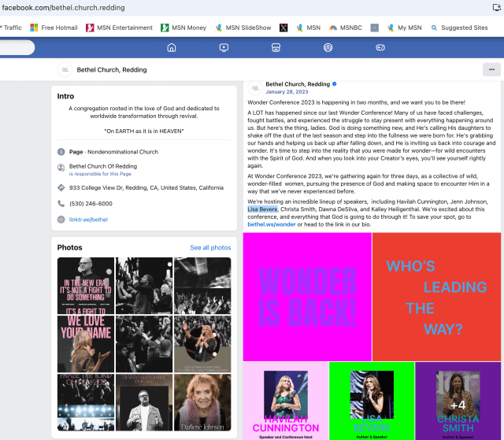Follow the bethel.ws/wonder link in post
This screenshot has height=440, width=504.
click(272, 224)
